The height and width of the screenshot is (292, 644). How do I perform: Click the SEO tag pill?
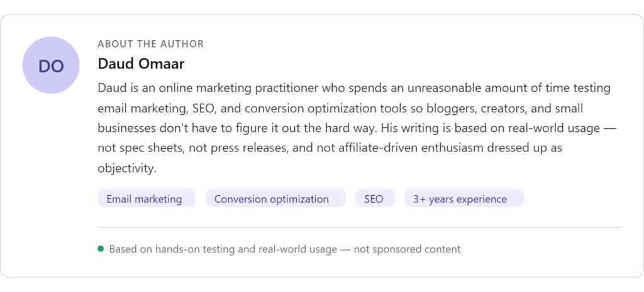point(374,199)
